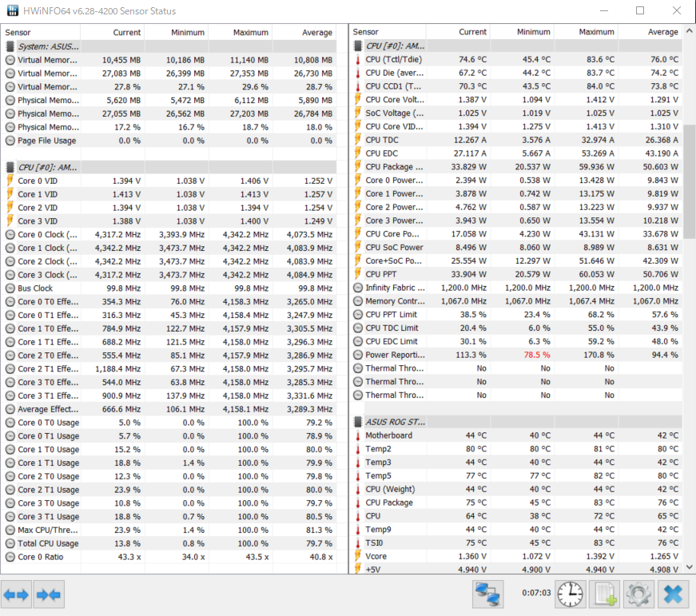Select the SoC Voltage row
This screenshot has width=696, height=616.
click(x=515, y=113)
